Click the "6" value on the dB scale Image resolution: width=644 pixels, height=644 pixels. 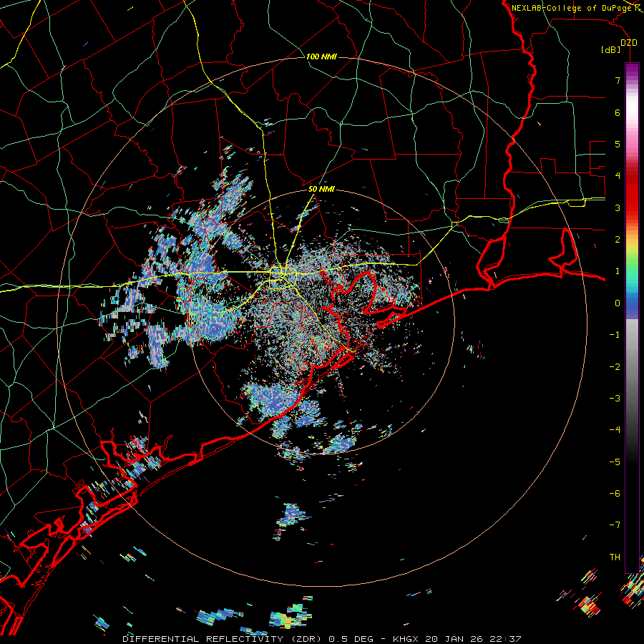click(618, 112)
